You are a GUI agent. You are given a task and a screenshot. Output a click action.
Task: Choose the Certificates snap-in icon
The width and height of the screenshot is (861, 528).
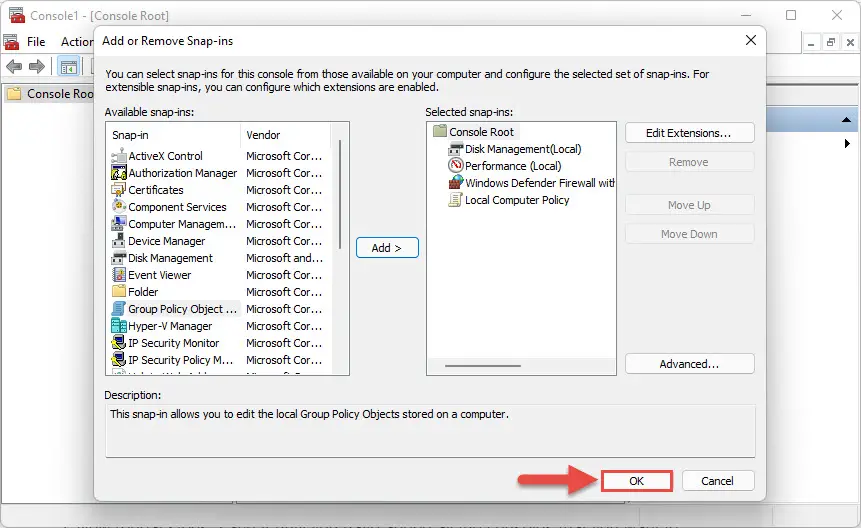point(119,190)
